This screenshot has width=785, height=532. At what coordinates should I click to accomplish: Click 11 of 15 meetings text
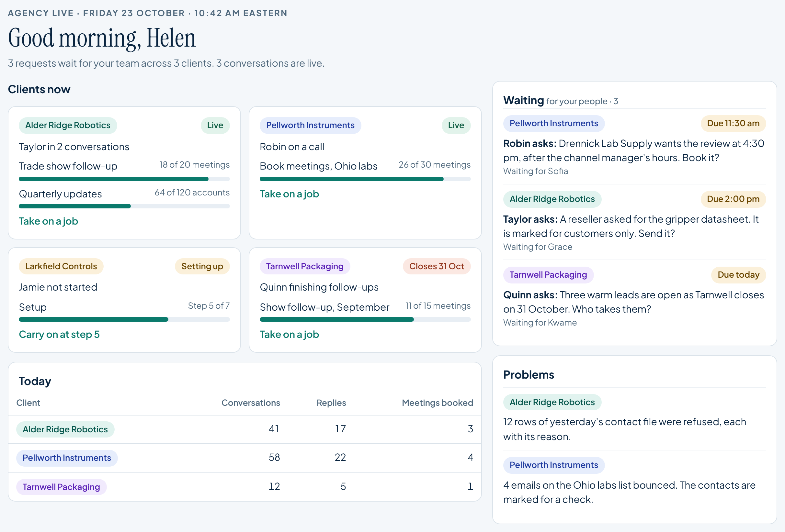[x=438, y=305]
